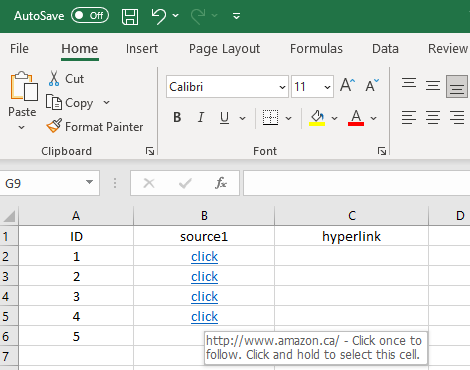Toggle the Bottom Align button

point(457,86)
